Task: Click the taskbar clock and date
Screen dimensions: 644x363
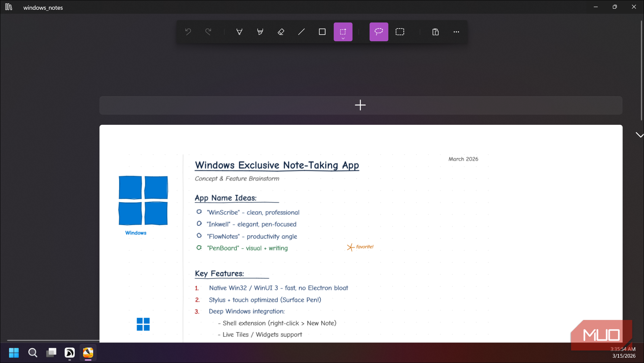Action: pos(623,352)
